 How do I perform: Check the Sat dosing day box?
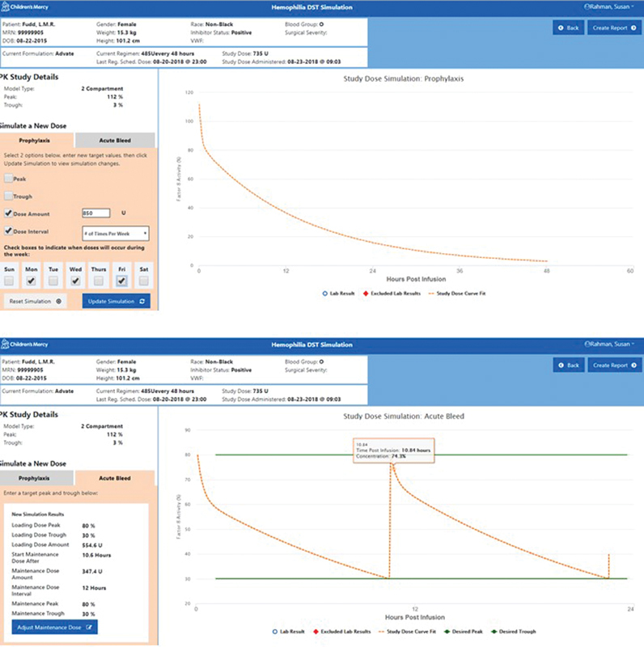[x=144, y=281]
